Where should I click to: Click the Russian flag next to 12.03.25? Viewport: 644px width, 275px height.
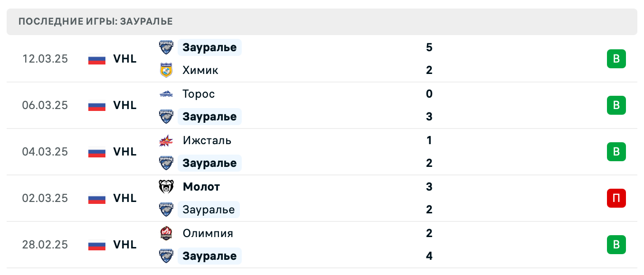96,59
